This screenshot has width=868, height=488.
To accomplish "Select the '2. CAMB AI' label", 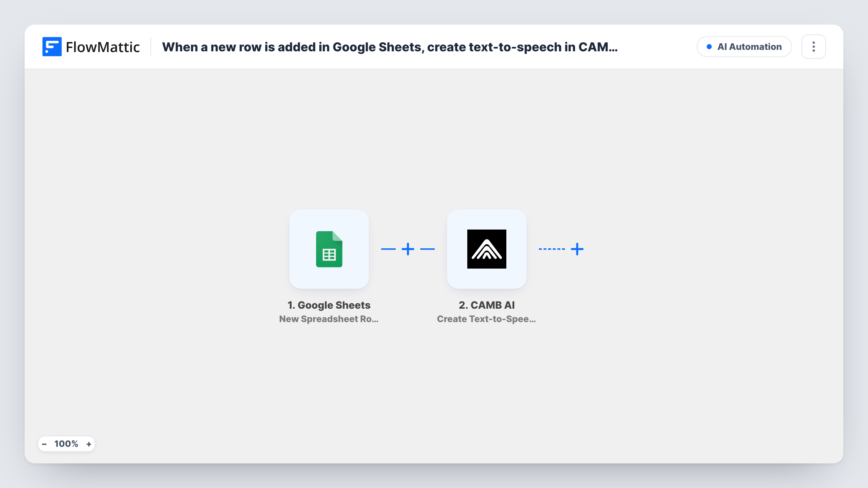I will click(x=487, y=305).
